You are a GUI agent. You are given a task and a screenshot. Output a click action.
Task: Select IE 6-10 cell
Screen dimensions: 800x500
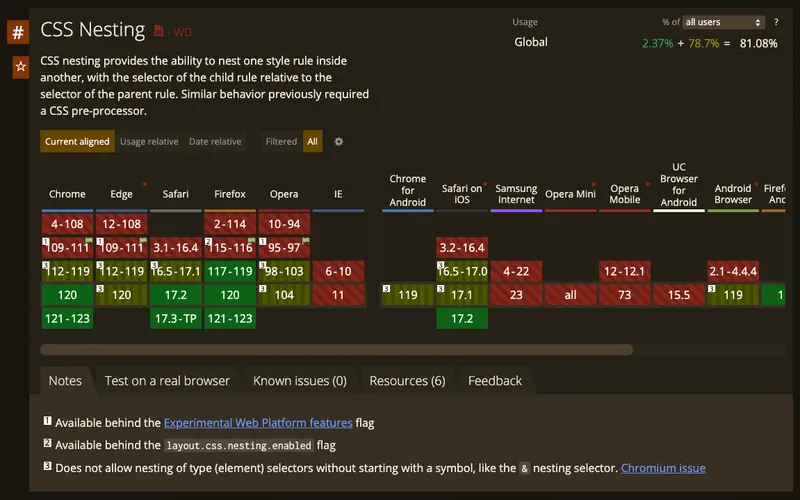tap(338, 271)
